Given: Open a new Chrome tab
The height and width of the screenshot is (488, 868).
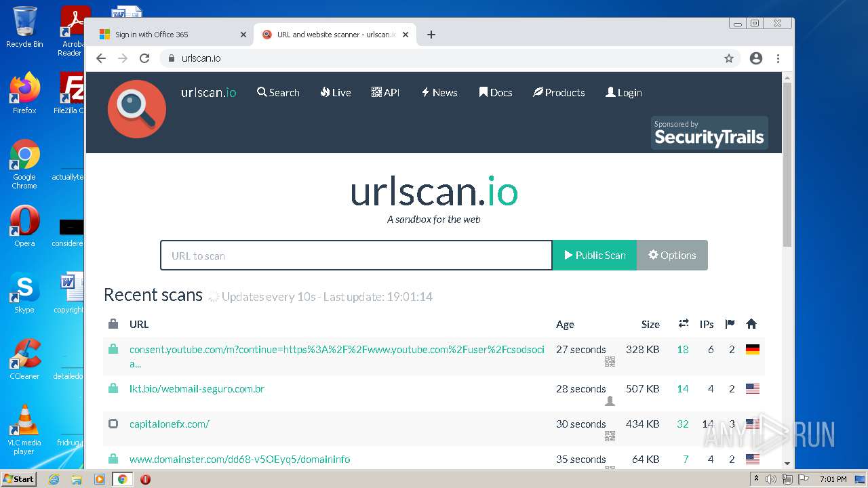Looking at the screenshot, I should pos(431,35).
